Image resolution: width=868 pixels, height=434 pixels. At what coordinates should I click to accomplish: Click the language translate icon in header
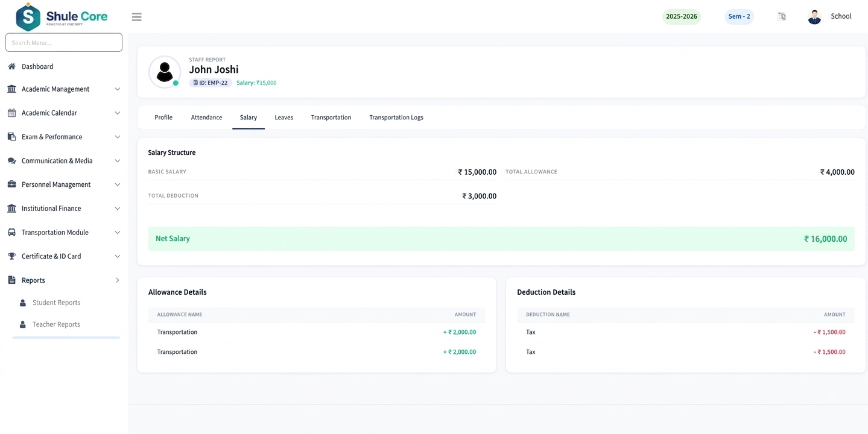(x=782, y=17)
